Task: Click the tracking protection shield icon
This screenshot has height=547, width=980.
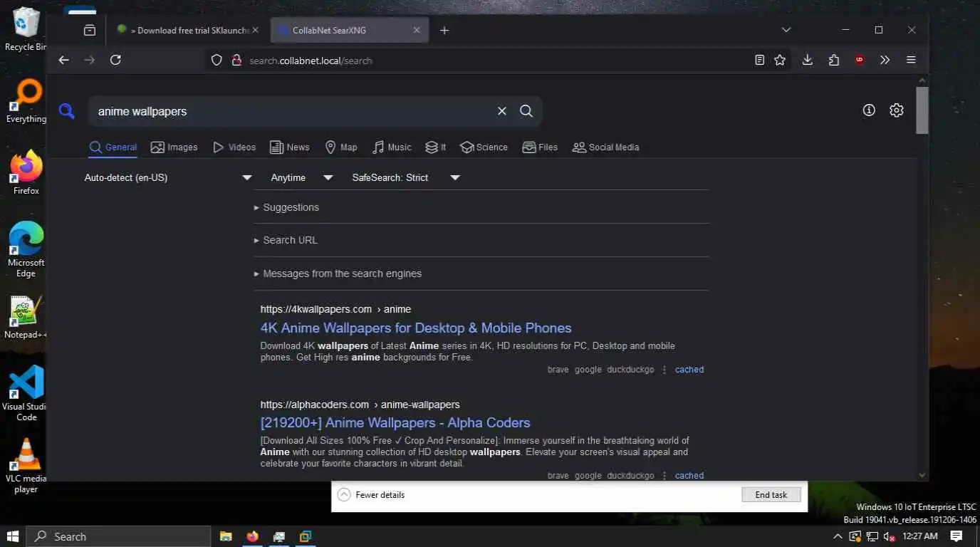Action: pyautogui.click(x=217, y=61)
